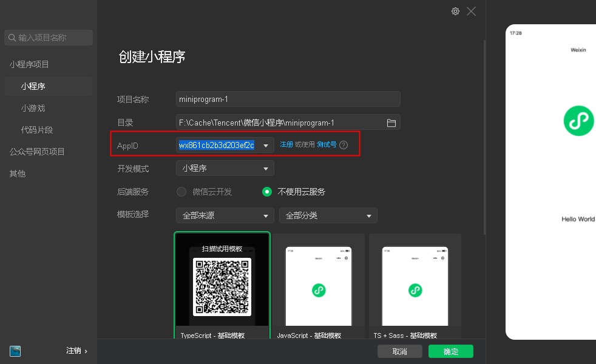Screen dimensions: 596x364
Task: Click the 测试号 link
Action: [327, 144]
